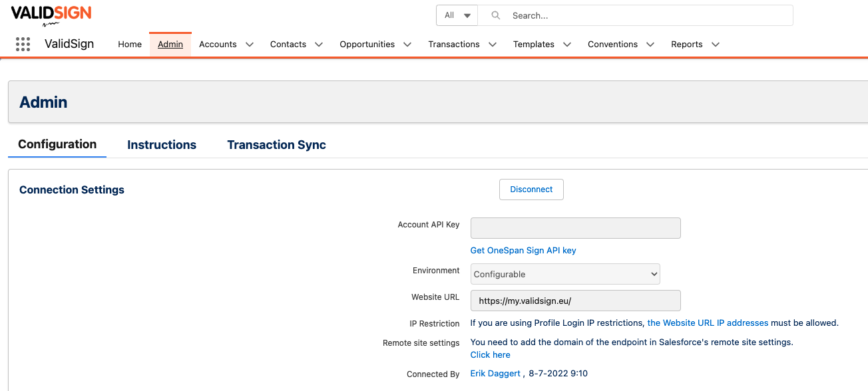Click the Connected By label
868x391 pixels.
click(x=433, y=374)
